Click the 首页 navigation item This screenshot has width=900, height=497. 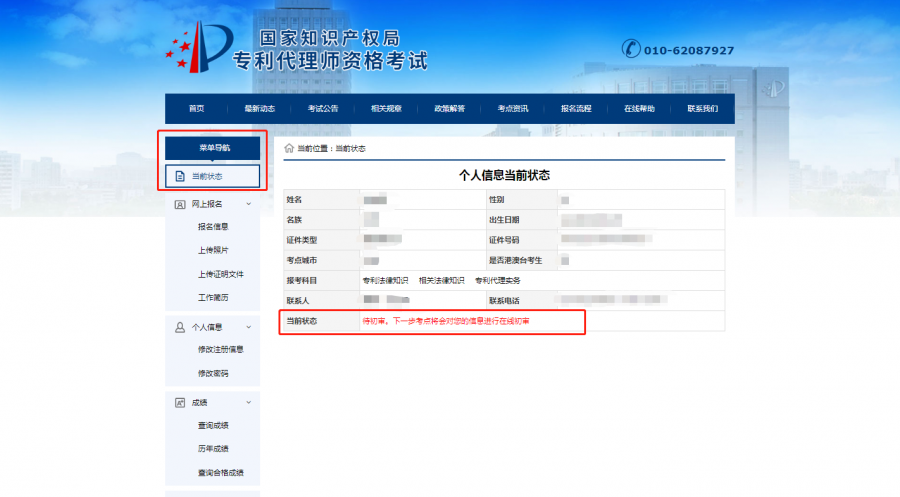click(196, 108)
